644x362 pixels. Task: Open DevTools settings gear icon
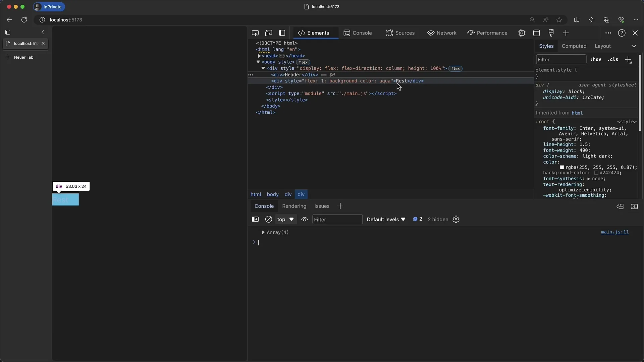point(522,33)
